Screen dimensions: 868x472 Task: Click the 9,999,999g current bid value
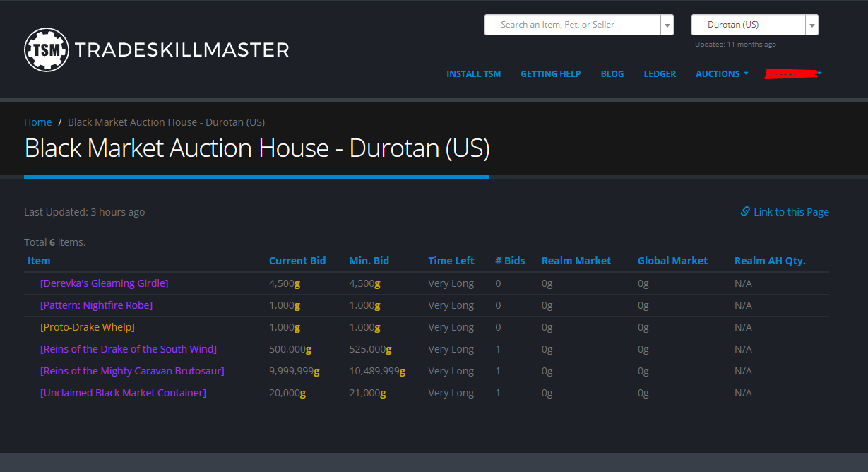(295, 371)
